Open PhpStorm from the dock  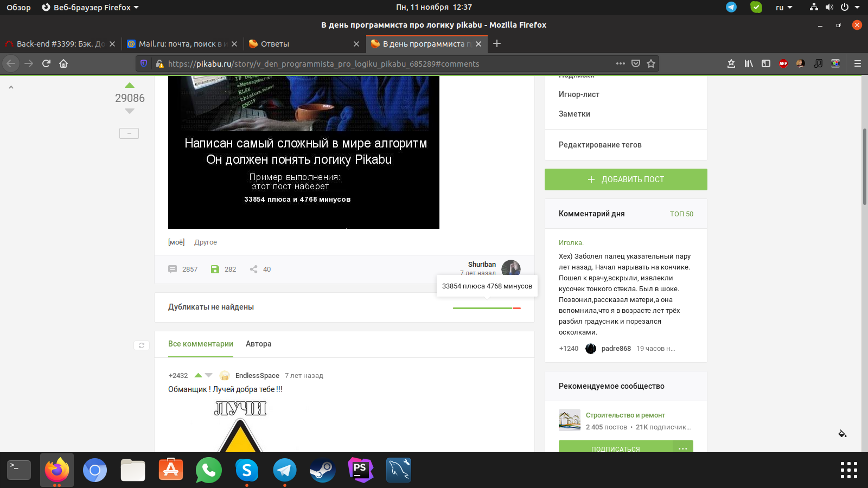pos(361,470)
